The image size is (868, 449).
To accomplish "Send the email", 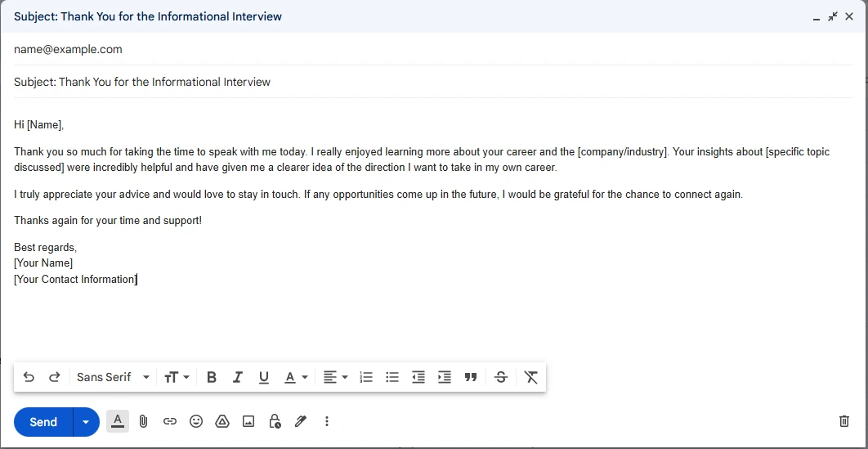I will (x=43, y=422).
